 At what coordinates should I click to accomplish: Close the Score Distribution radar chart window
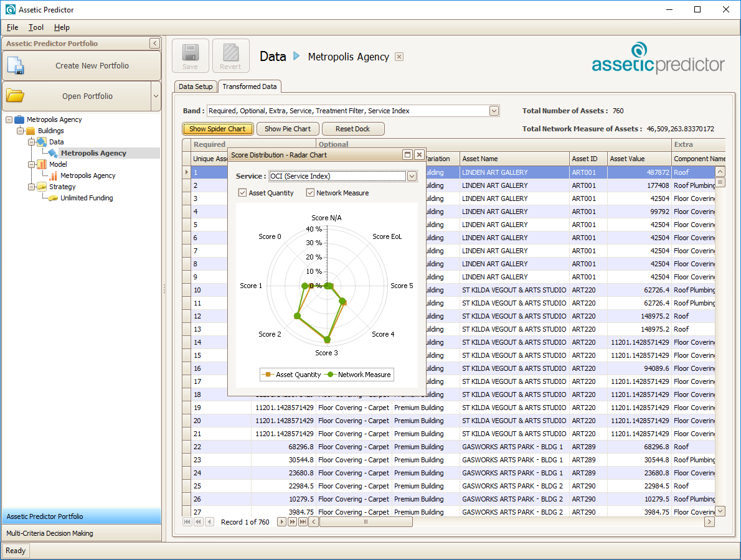point(418,154)
